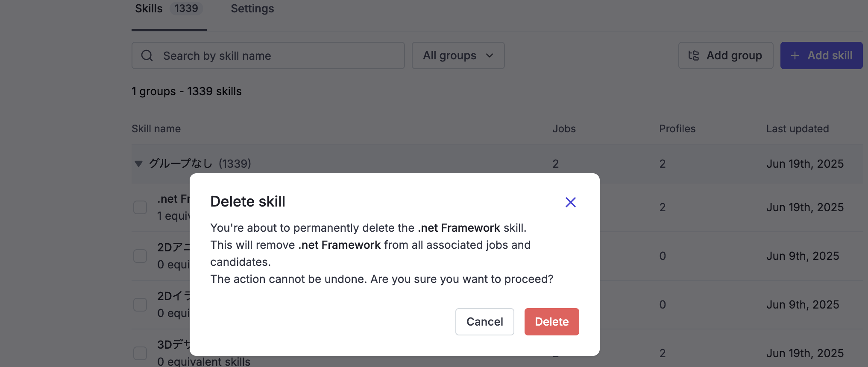Tick the checkbox for 3Dデ skill row
Screen dimensions: 868x367
(140, 353)
